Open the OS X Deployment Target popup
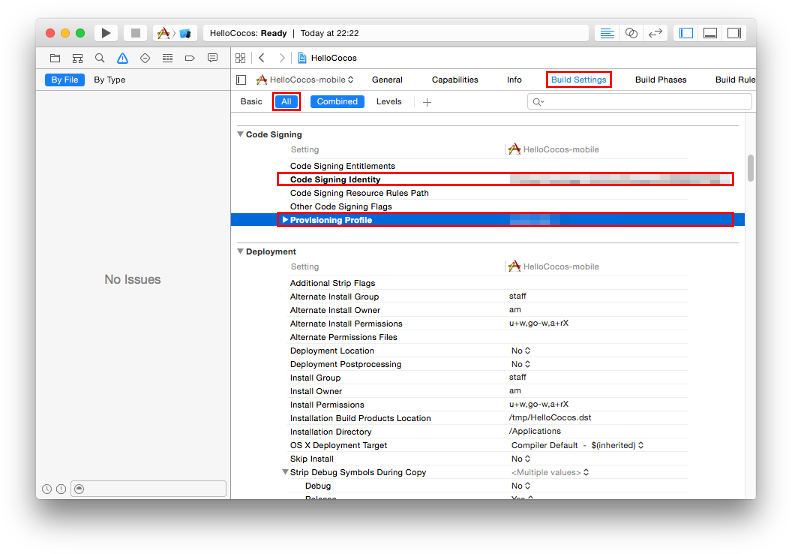Viewport: 792px width, 554px height. pos(577,445)
